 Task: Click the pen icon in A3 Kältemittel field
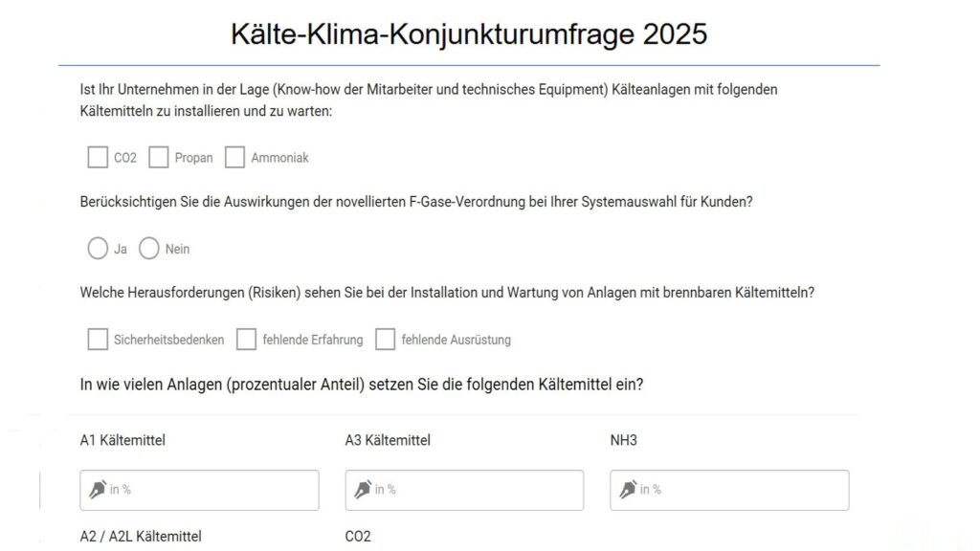pos(363,489)
